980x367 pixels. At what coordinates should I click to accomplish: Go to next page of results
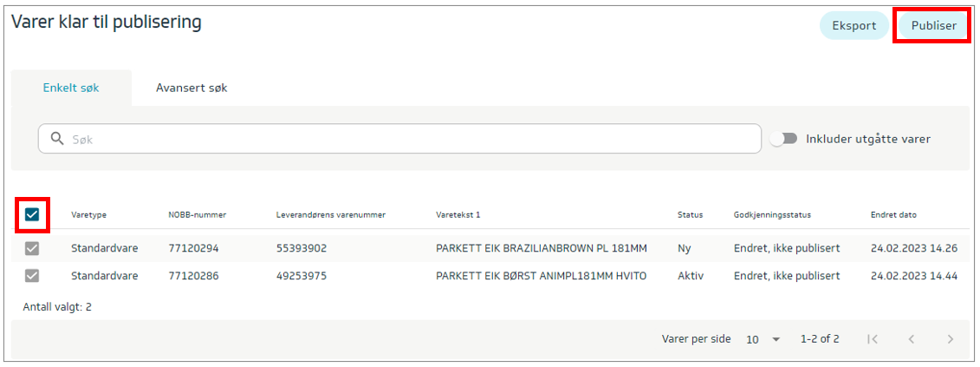pyautogui.click(x=951, y=339)
